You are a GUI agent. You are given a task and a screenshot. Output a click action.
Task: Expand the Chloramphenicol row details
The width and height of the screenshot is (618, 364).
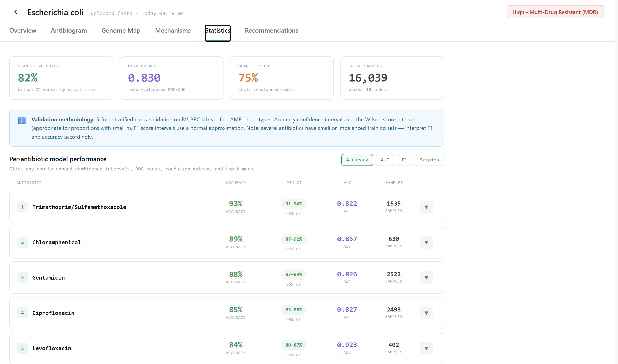[x=426, y=242]
